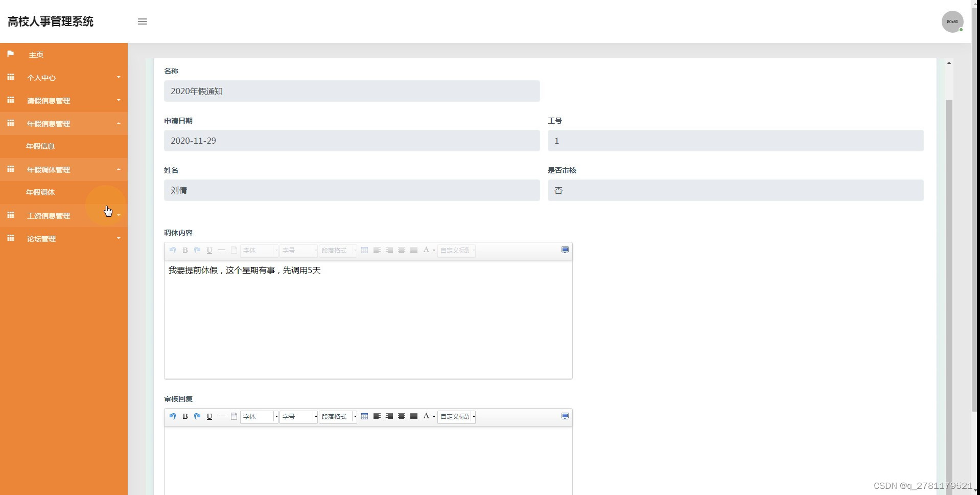The height and width of the screenshot is (495, 980).
Task: Open 年假信息管理 sidebar menu
Action: point(64,123)
